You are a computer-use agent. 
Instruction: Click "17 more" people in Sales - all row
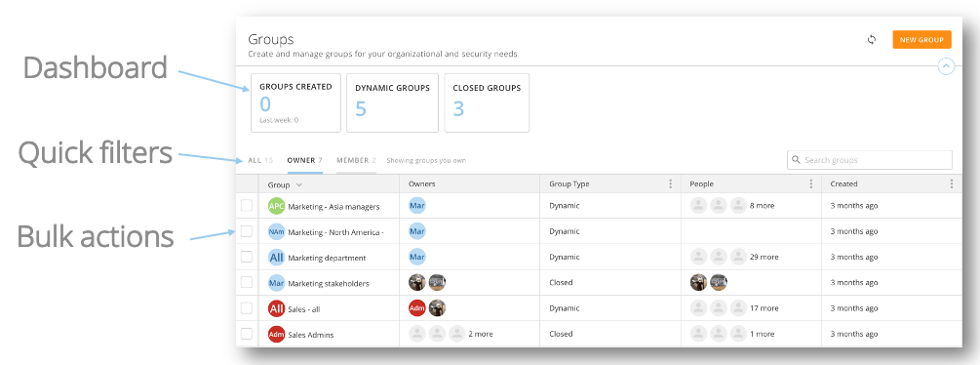[764, 308]
